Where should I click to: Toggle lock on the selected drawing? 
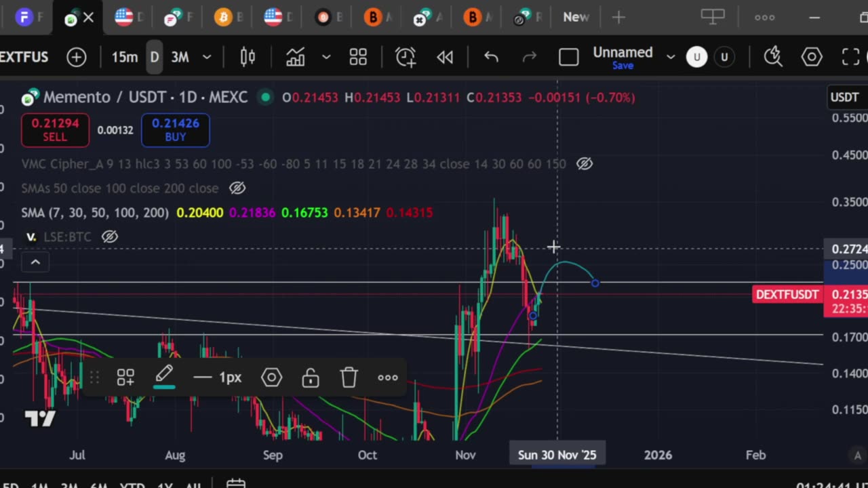[x=311, y=378]
